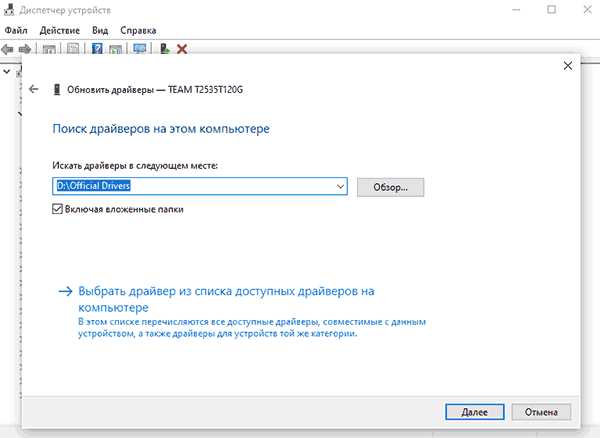Click the back arrow in Device Manager toolbar
600x438 pixels.
point(7,49)
